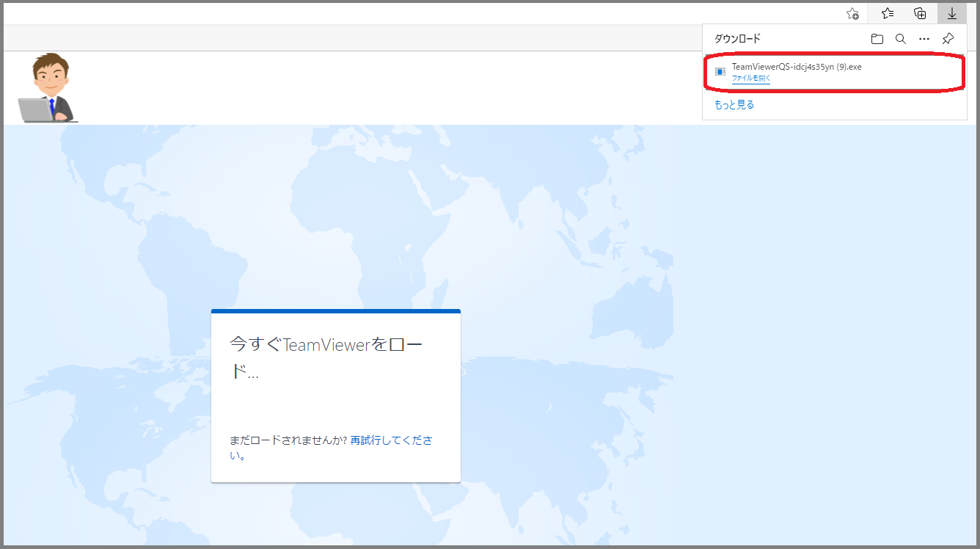
Task: Pin the downloads panel
Action: [948, 39]
